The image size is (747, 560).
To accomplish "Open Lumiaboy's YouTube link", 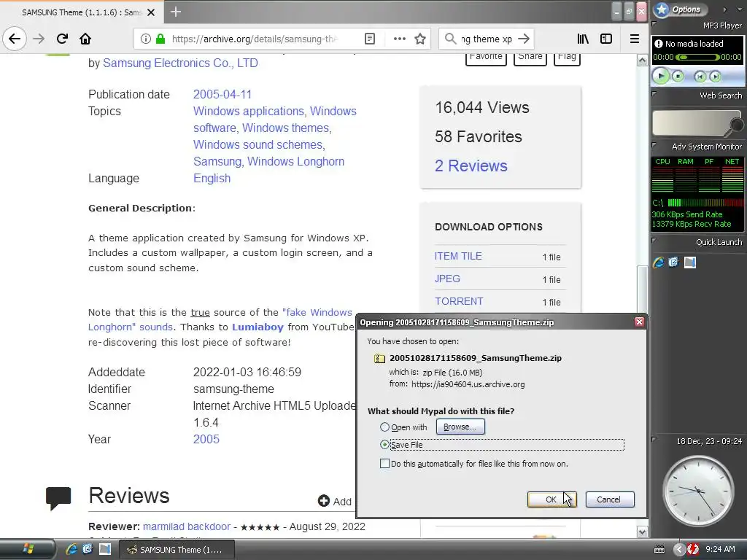I will (x=258, y=327).
